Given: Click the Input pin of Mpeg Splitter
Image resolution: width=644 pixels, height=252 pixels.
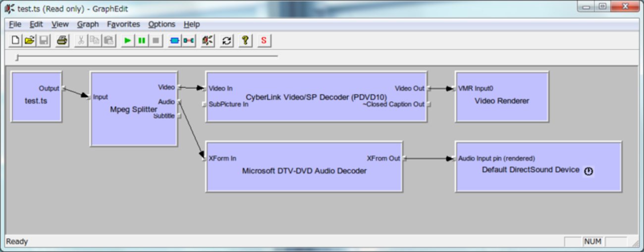Looking at the screenshot, I should point(90,97).
